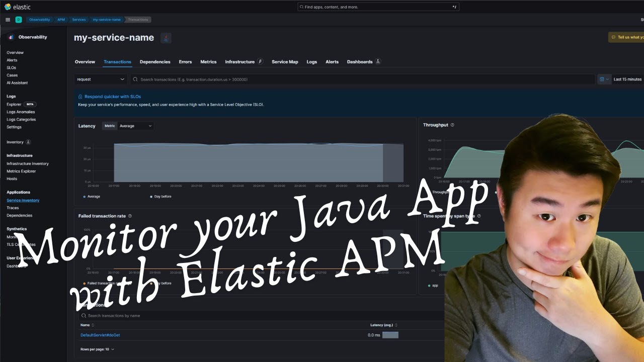644x362 pixels.
Task: Toggle the app legend item in span type chart
Action: [x=433, y=286]
